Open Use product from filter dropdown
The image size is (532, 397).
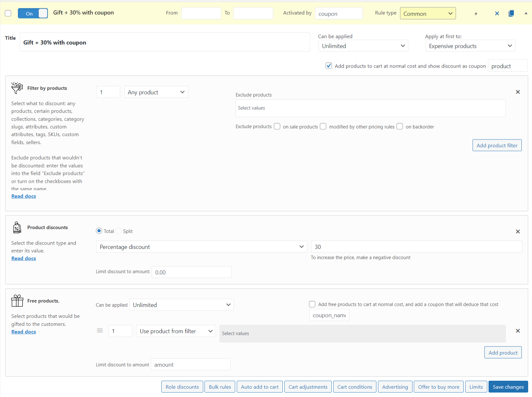[x=176, y=331]
